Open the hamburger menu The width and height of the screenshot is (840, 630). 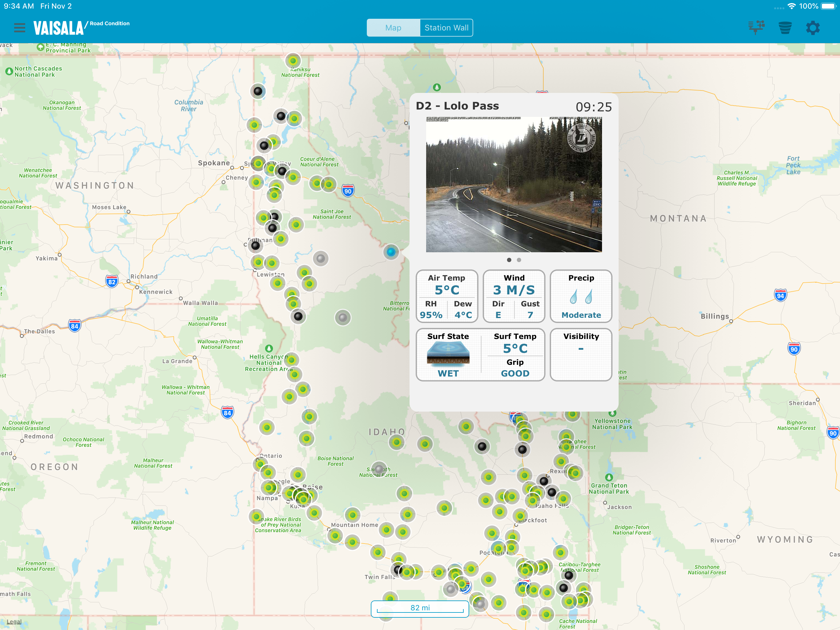coord(19,28)
